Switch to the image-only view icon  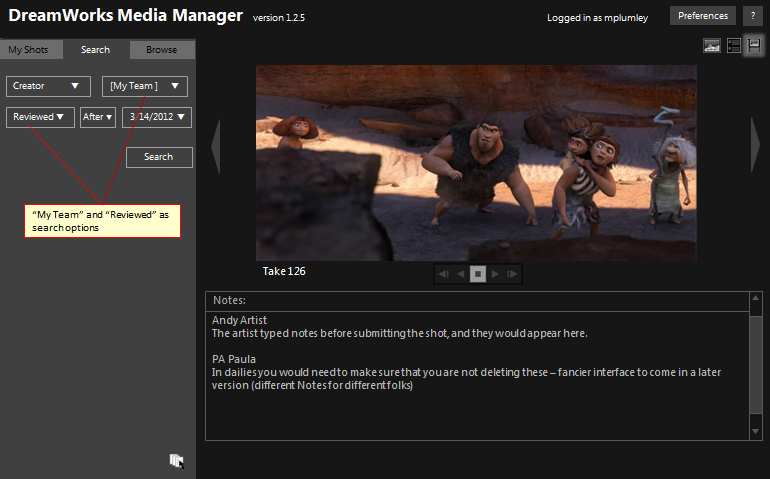[712, 46]
